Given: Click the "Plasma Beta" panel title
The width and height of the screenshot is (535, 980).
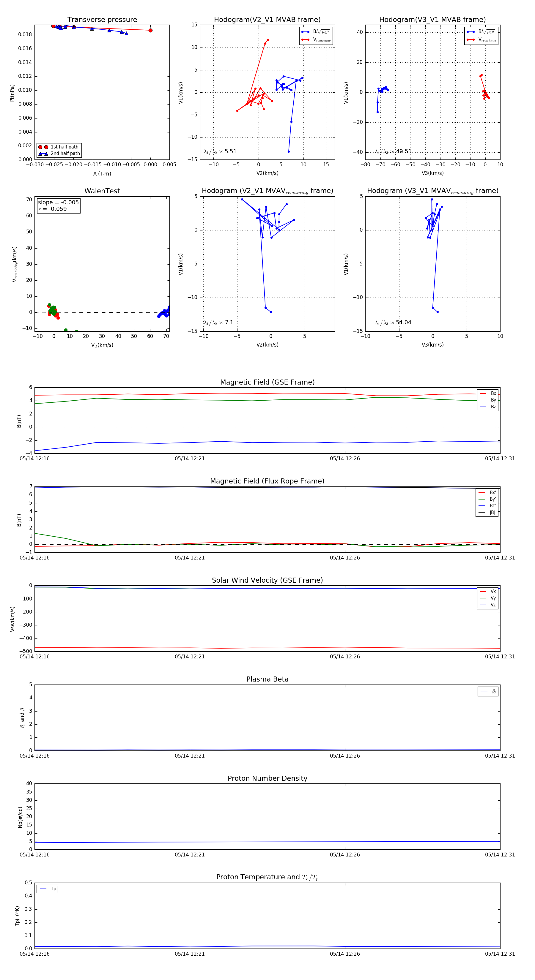Looking at the screenshot, I should tap(267, 679).
